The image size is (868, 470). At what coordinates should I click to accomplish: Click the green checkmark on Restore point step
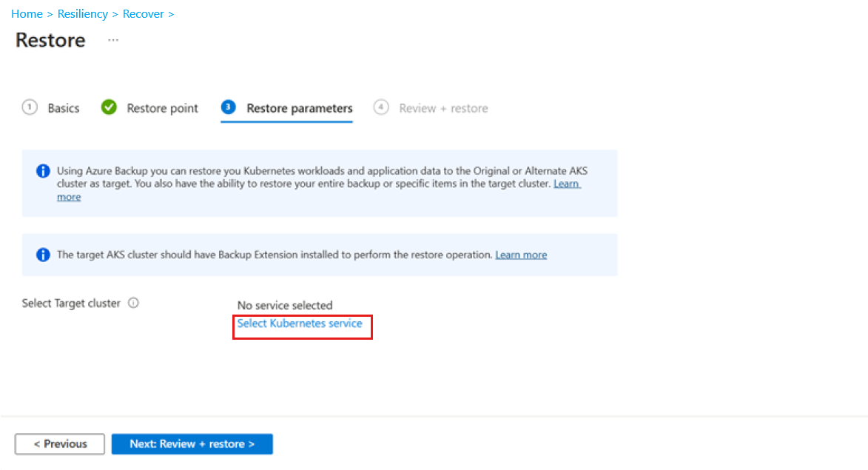[109, 107]
